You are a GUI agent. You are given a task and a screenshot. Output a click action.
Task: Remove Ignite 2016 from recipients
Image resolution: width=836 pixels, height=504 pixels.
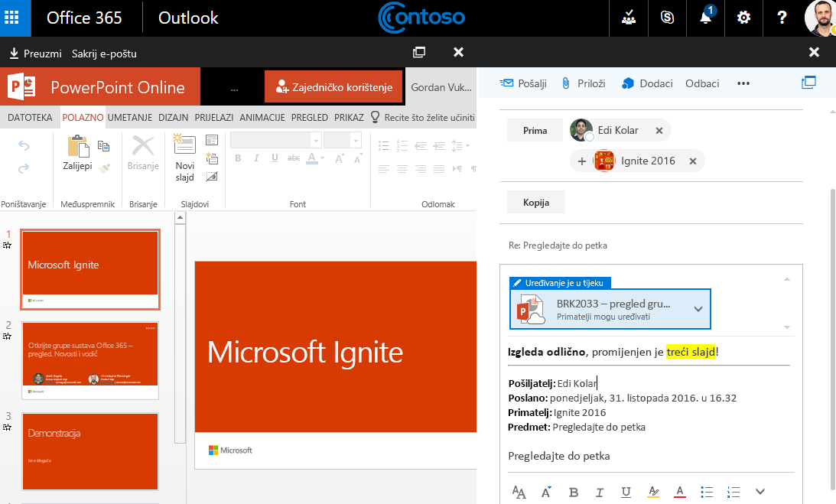pyautogui.click(x=692, y=161)
